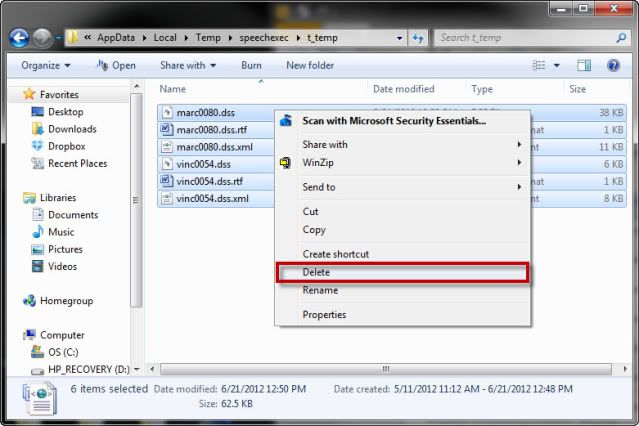Viewport: 639px width, 426px height.
Task: Open the OS (C:) drive
Action: tap(63, 352)
